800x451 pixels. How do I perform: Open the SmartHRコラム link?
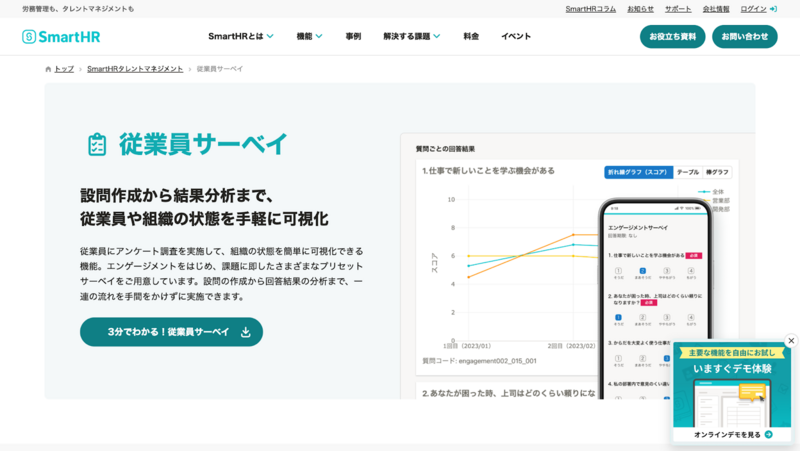click(590, 9)
